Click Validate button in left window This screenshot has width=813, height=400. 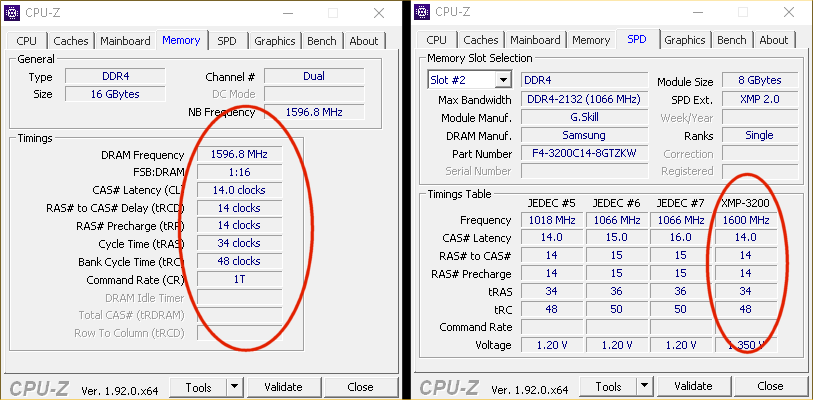coord(283,387)
